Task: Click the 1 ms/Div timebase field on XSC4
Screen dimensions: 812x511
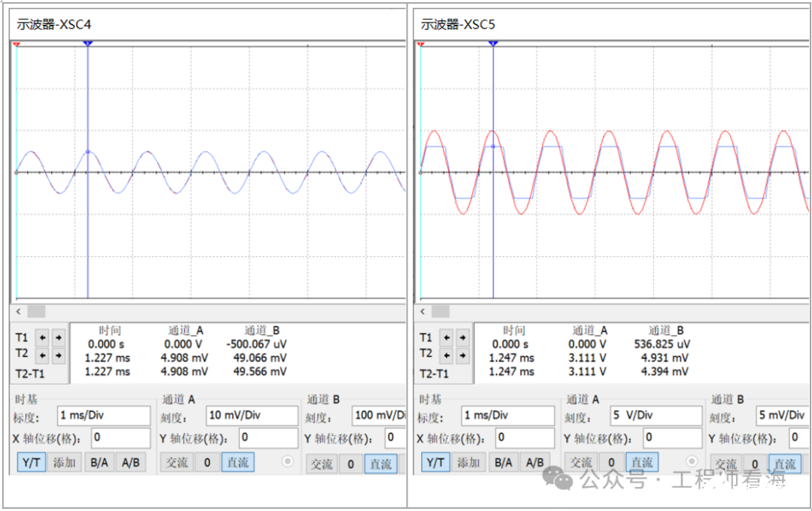Action: (103, 416)
